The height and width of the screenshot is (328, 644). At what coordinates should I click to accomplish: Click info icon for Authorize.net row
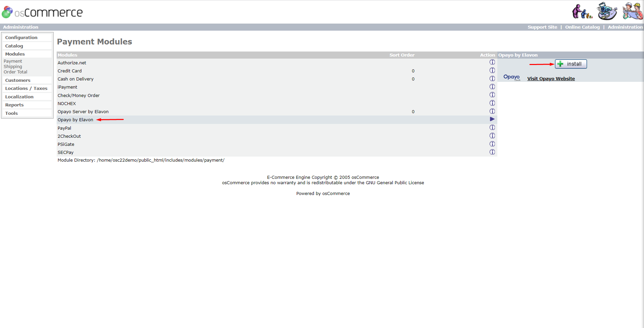[x=492, y=62]
